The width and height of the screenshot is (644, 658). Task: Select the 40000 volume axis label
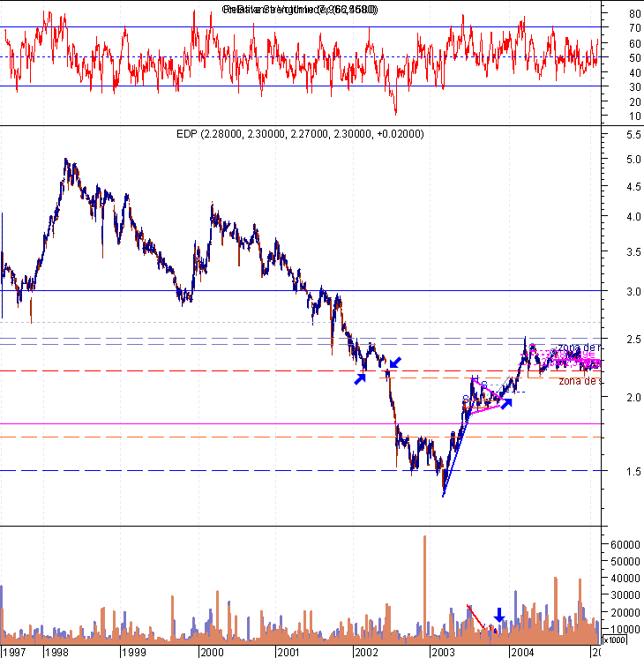625,579
